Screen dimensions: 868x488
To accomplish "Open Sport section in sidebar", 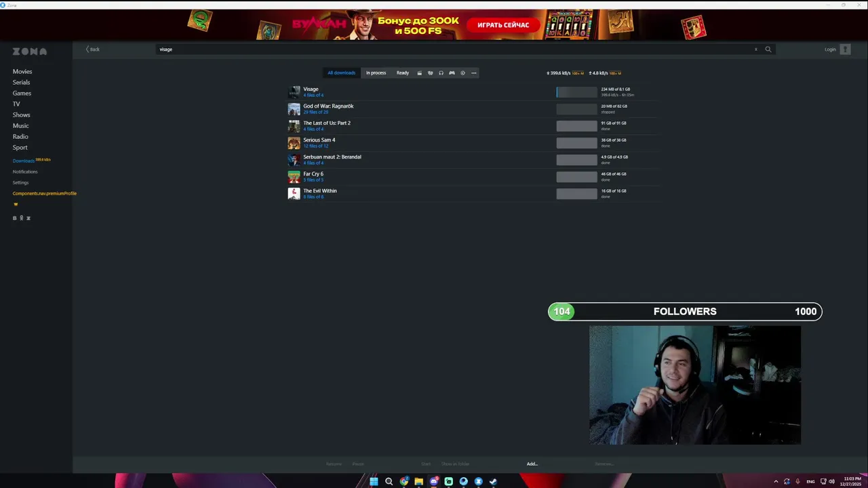I will (x=20, y=148).
